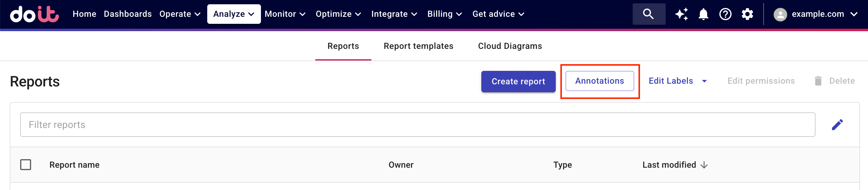Expand the Analyze dropdown menu

point(233,14)
